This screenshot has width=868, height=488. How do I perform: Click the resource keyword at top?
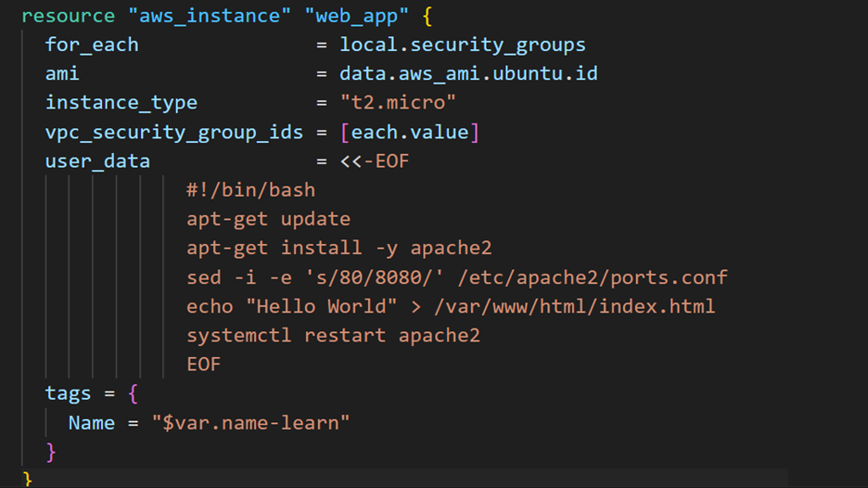tap(68, 16)
